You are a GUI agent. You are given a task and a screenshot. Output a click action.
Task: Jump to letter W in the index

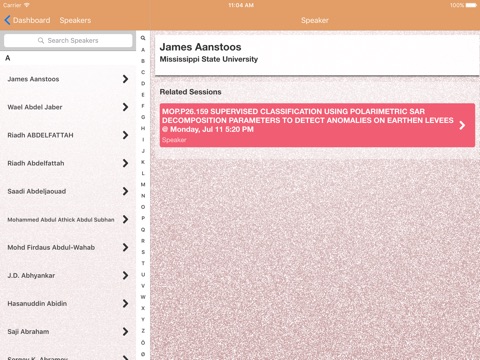tap(143, 297)
